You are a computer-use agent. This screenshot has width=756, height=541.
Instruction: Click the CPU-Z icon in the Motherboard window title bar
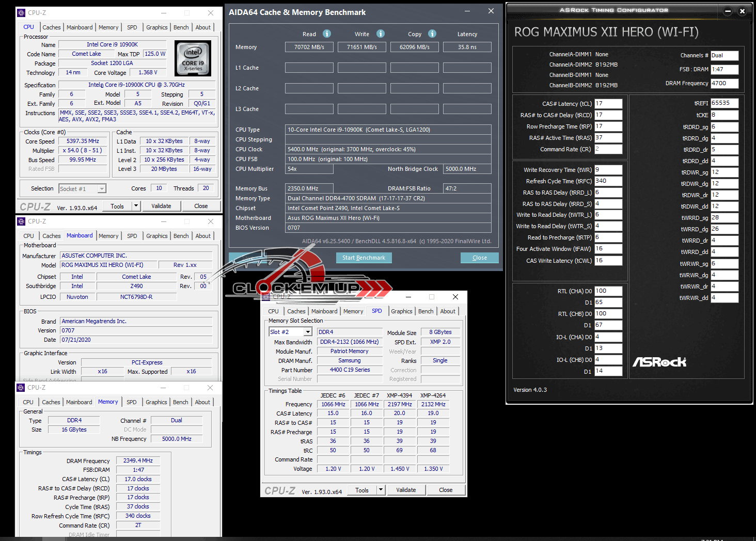[x=21, y=221]
